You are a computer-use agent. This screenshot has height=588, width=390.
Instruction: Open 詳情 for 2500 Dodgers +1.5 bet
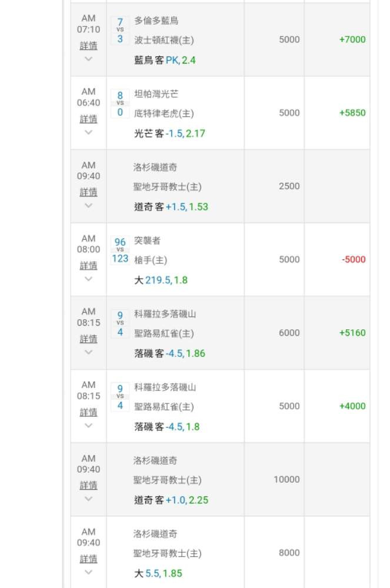click(88, 192)
